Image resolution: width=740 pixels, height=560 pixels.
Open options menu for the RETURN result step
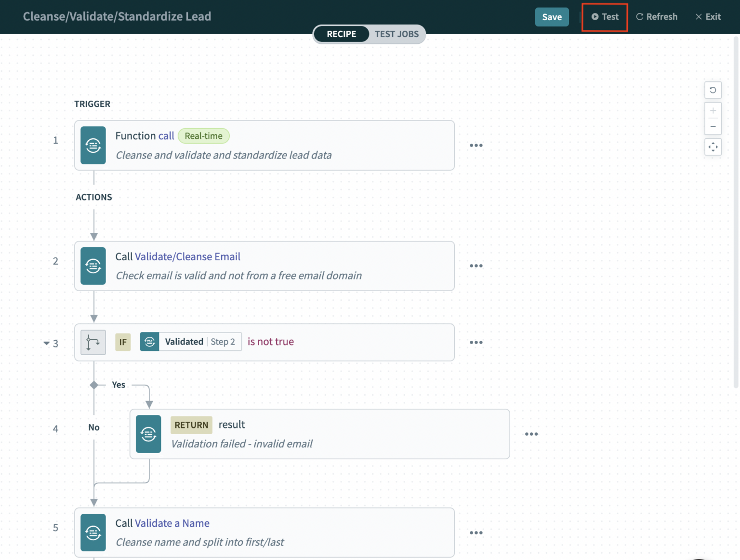click(531, 434)
